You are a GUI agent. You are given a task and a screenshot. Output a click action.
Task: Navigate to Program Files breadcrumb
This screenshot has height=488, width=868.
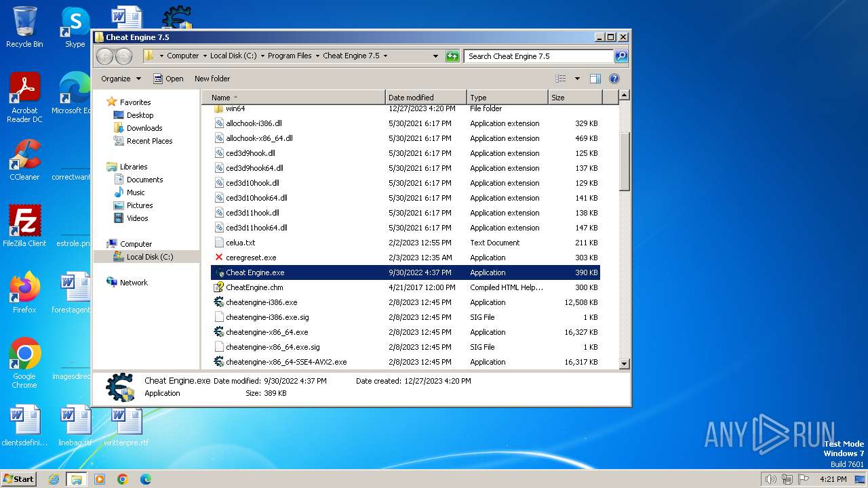pos(290,56)
